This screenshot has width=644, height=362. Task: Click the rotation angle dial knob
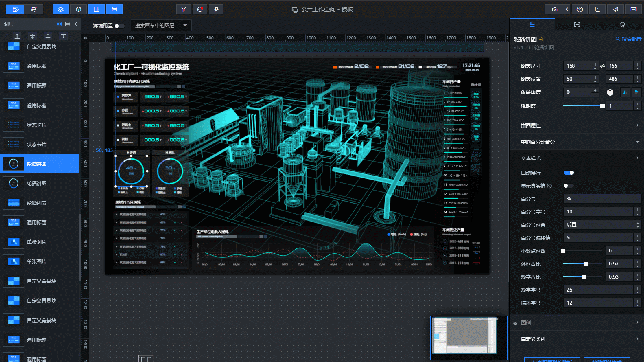pos(610,92)
